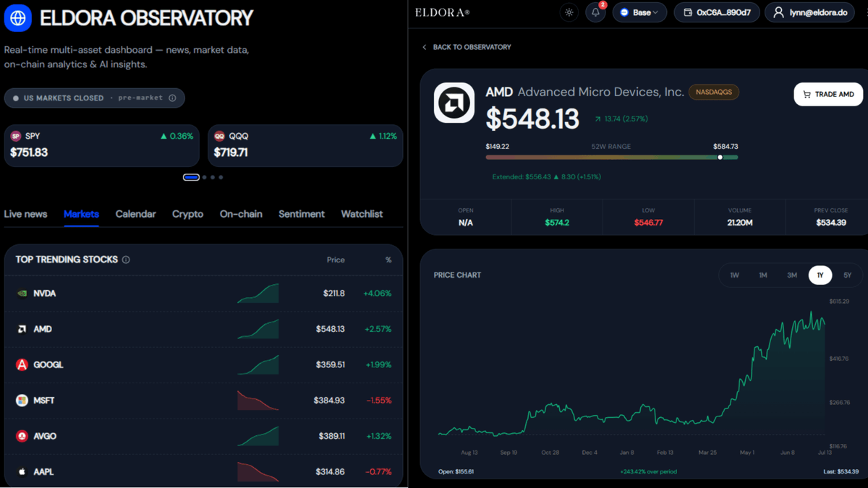The width and height of the screenshot is (868, 488).
Task: Switch to the On-chain tab
Action: pyautogui.click(x=241, y=214)
